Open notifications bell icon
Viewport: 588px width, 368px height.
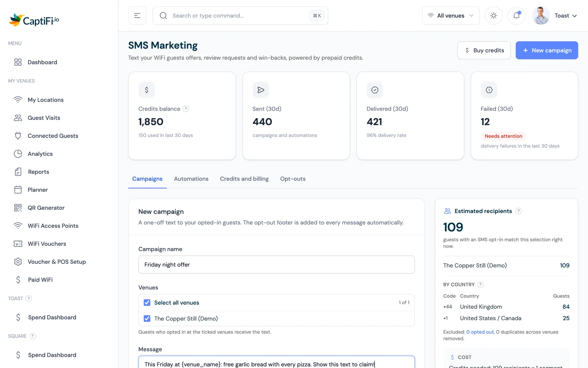(516, 15)
